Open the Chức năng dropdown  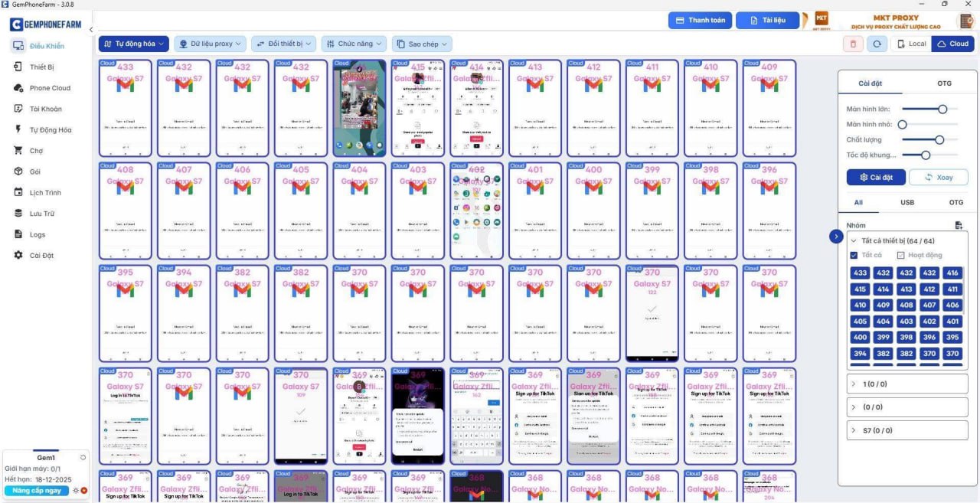(354, 44)
